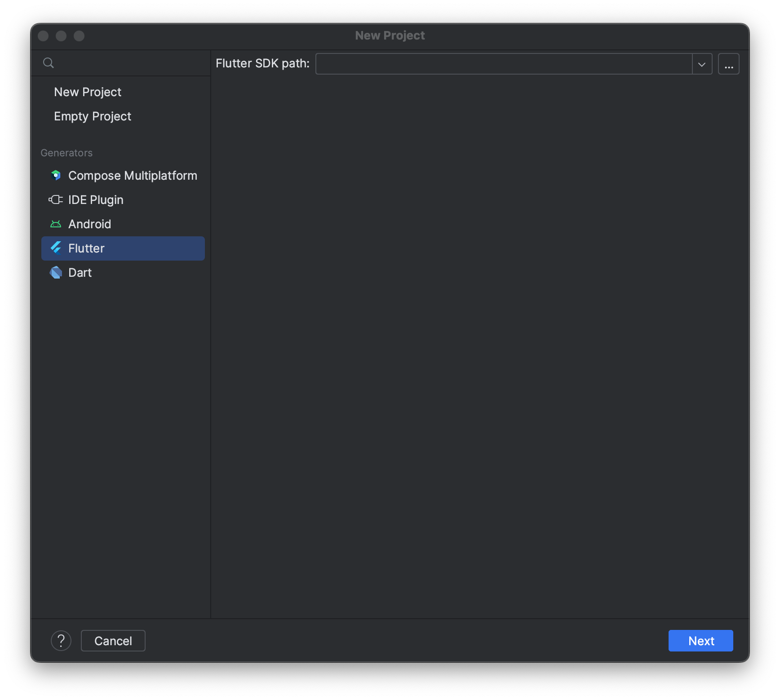Viewport: 780px width, 700px height.
Task: Click the Next button
Action: pyautogui.click(x=700, y=640)
